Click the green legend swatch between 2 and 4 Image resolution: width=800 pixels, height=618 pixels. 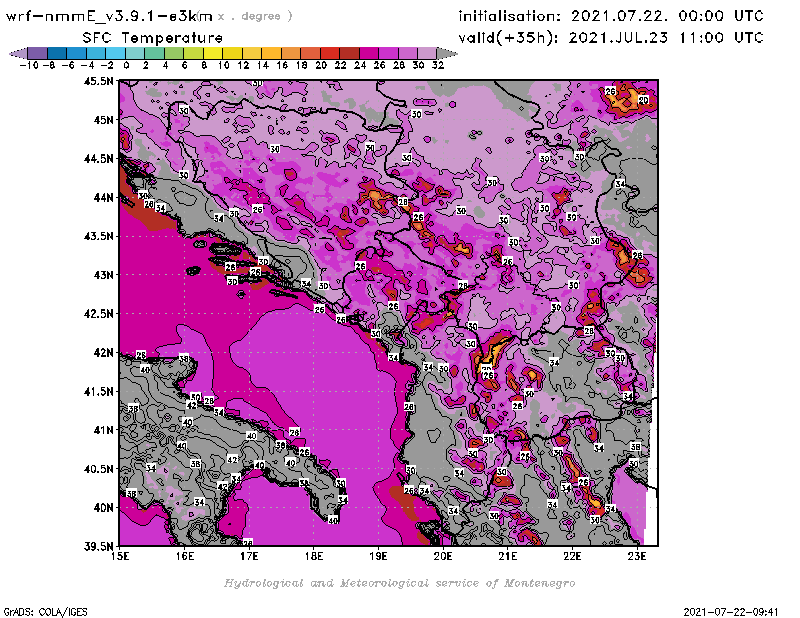[x=155, y=53]
